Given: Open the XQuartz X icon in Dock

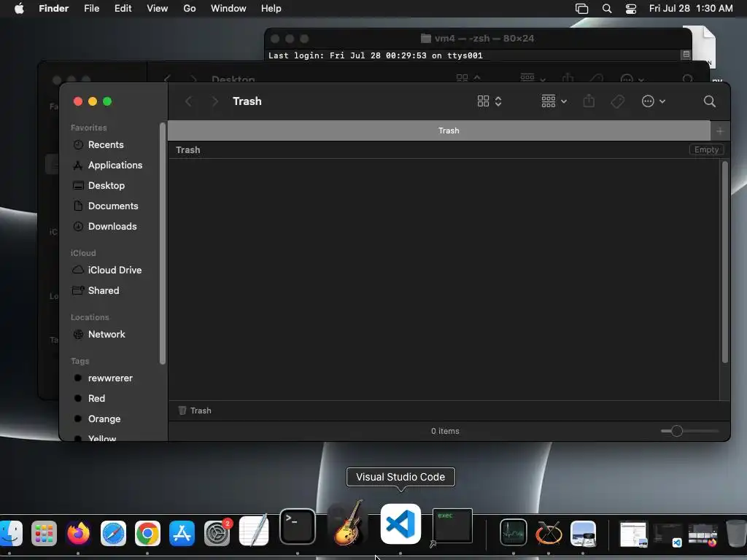Looking at the screenshot, I should coord(549,533).
